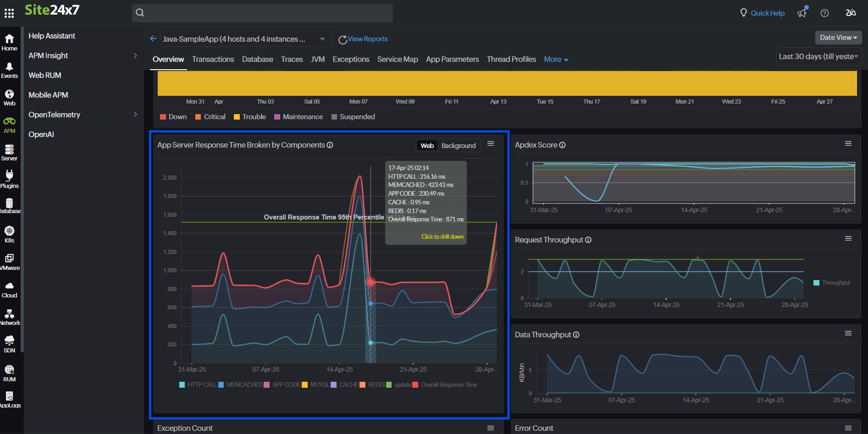Switch to the Transactions tab
Image resolution: width=868 pixels, height=434 pixels.
pos(213,59)
